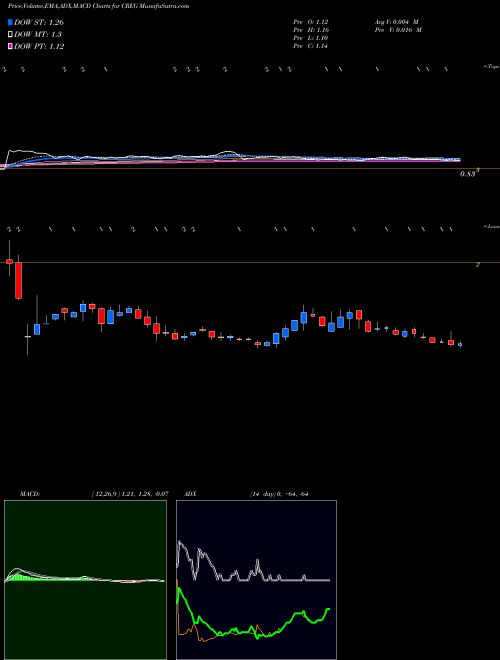Select the 'DOW MT: 1.3' legend text
500x660 pixels.
point(37,35)
